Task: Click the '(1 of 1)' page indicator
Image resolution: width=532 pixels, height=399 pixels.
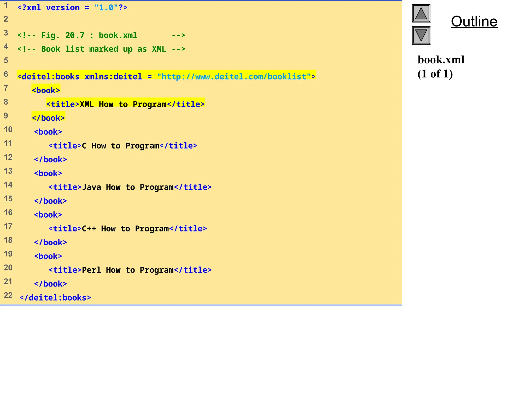Action: click(435, 74)
